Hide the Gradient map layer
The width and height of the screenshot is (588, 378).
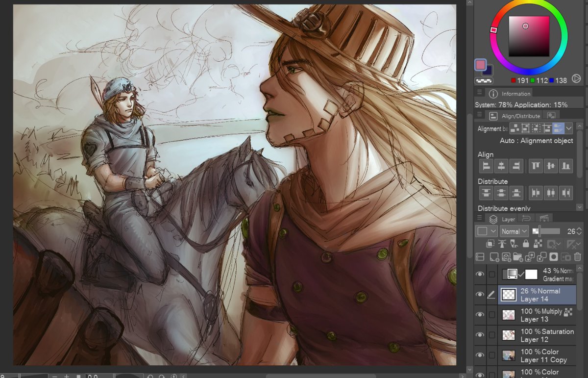(480, 275)
